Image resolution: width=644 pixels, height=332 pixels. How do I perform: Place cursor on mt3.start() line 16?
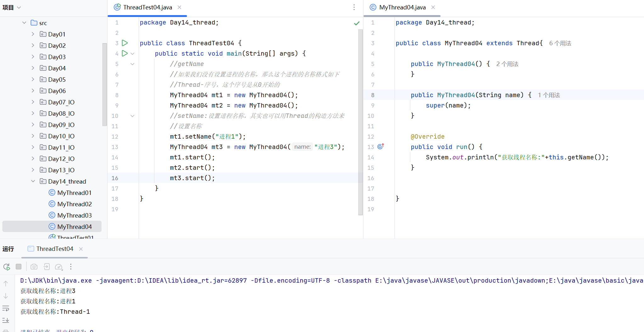coord(192,178)
